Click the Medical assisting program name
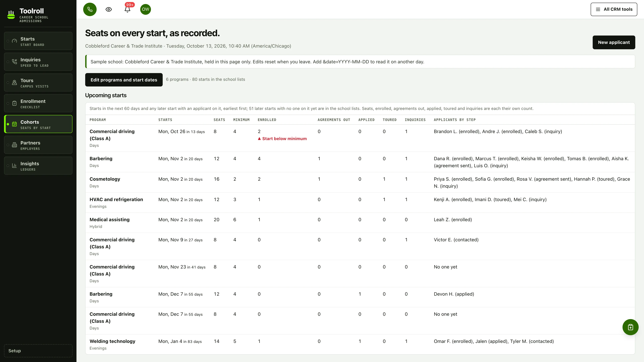This screenshot has height=362, width=644. click(x=110, y=220)
